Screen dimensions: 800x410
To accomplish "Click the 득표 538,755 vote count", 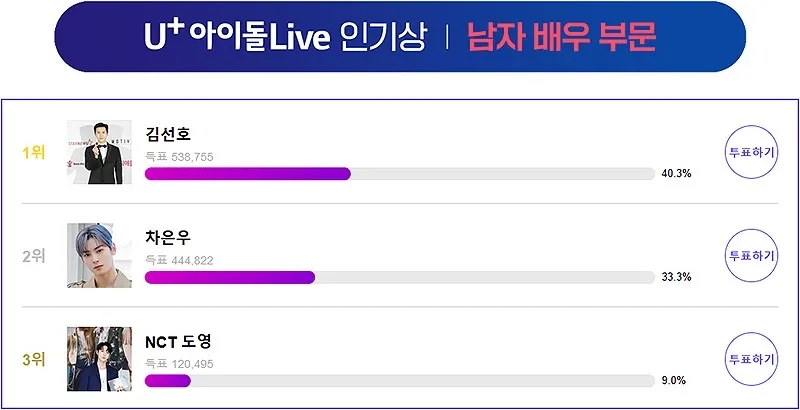I will (179, 157).
